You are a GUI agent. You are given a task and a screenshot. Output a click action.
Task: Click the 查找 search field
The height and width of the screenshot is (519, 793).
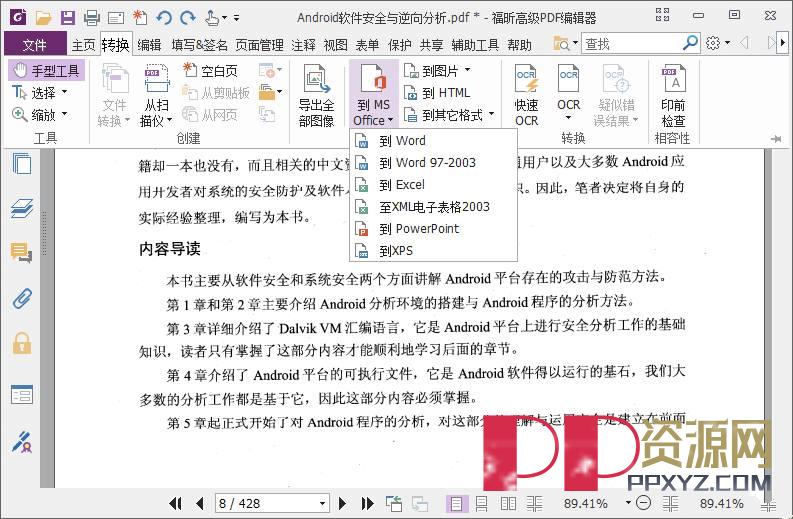631,44
